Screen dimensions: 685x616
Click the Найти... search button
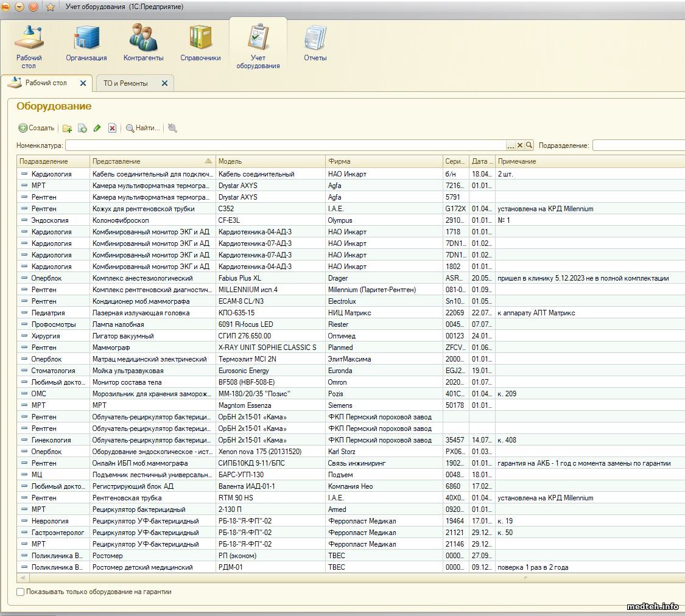143,128
